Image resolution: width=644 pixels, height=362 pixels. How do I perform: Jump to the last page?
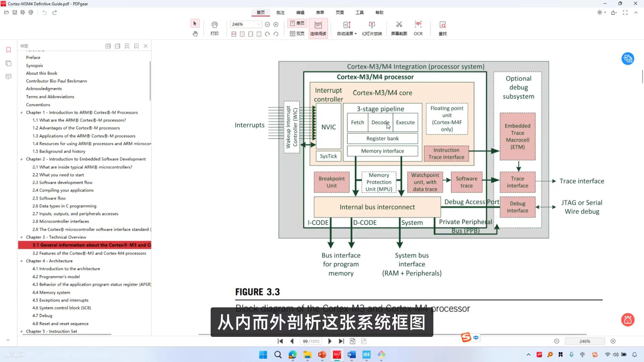341,341
